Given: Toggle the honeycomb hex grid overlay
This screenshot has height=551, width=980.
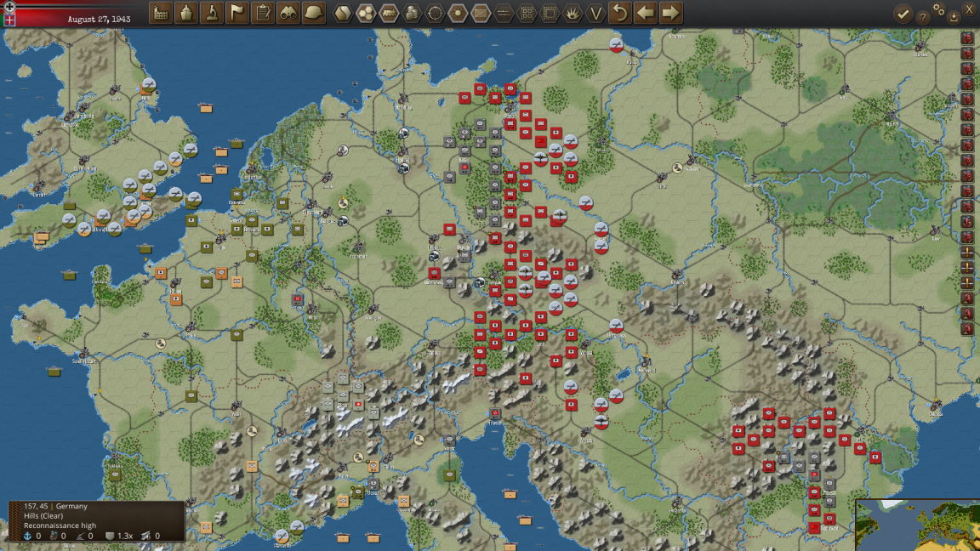Looking at the screenshot, I should pos(366,13).
